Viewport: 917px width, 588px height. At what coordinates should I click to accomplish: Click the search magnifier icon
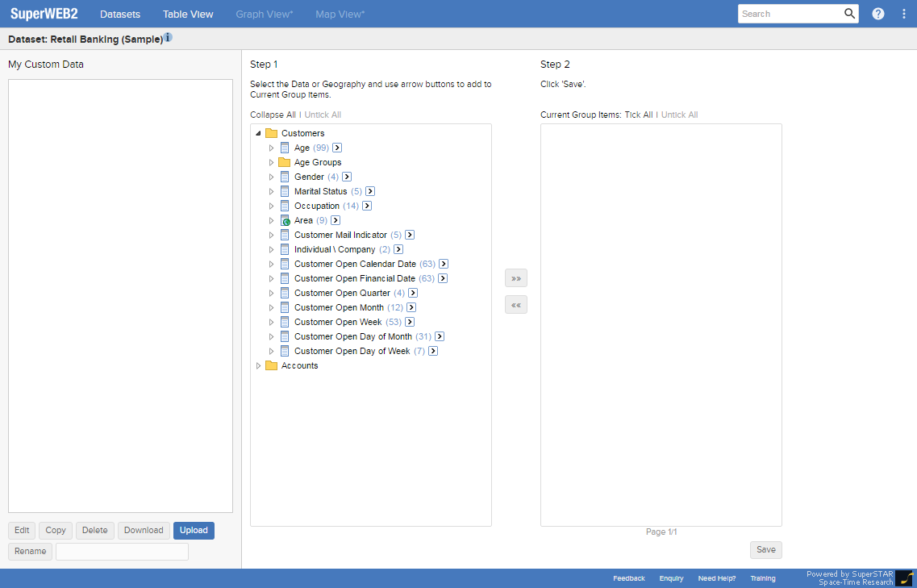point(849,14)
